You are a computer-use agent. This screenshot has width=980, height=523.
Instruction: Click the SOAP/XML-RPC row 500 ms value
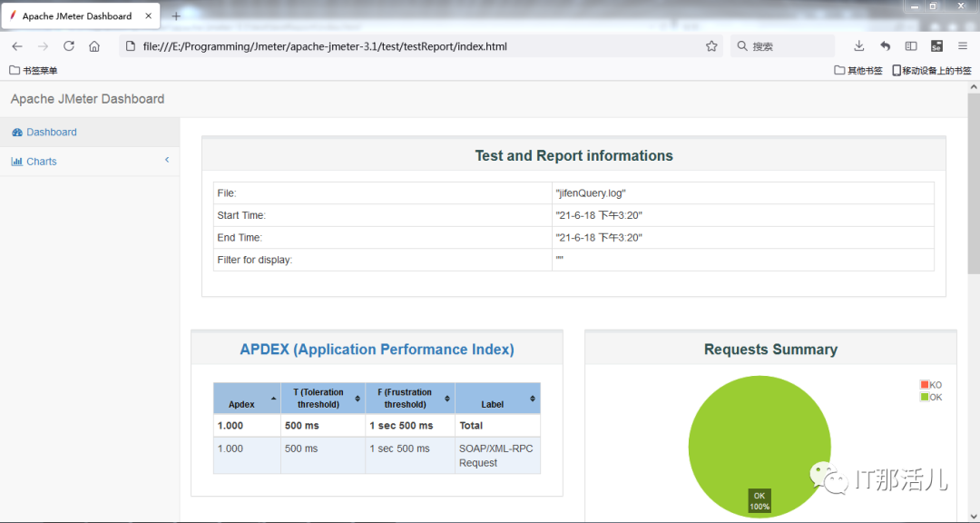301,449
